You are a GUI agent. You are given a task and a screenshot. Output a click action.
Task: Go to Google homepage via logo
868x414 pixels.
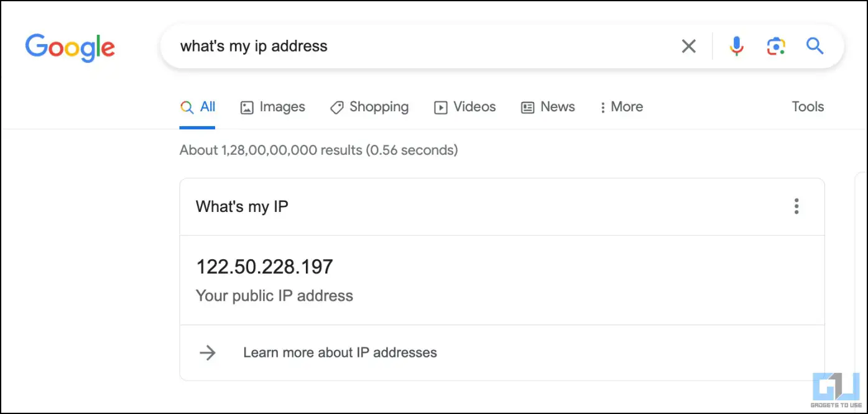point(70,48)
